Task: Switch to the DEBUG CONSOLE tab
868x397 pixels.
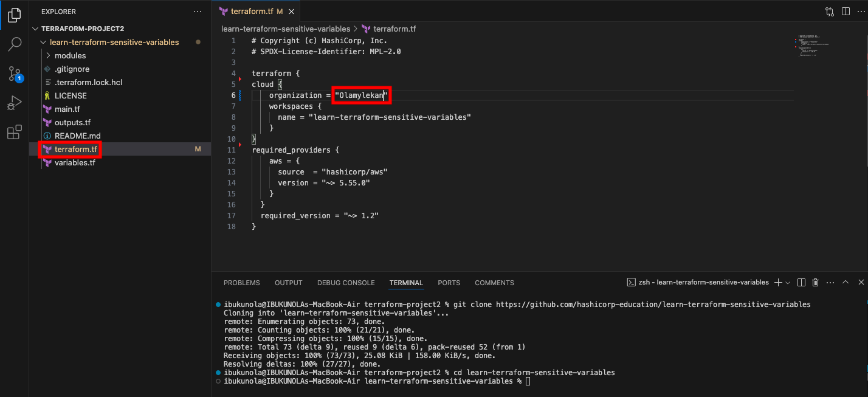Action: click(346, 283)
